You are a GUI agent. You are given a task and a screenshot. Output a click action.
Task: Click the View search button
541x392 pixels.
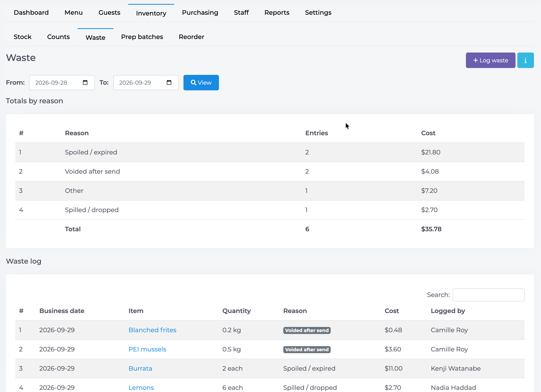[x=201, y=83]
